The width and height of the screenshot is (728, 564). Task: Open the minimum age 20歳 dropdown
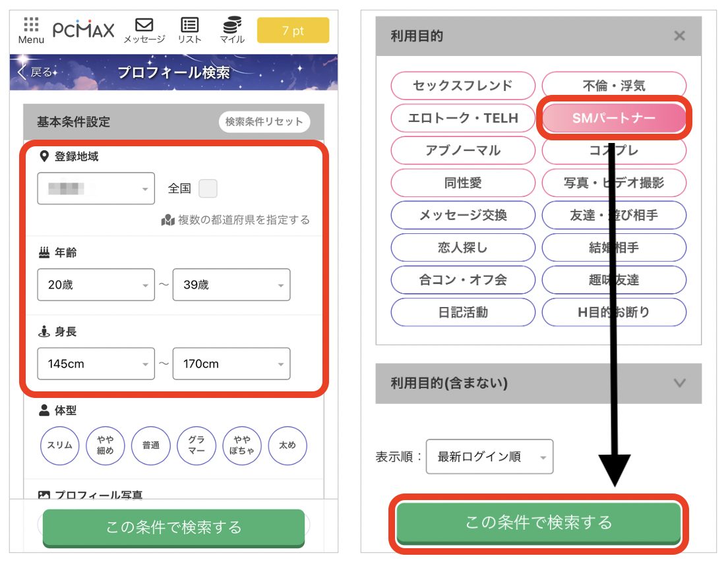point(96,285)
